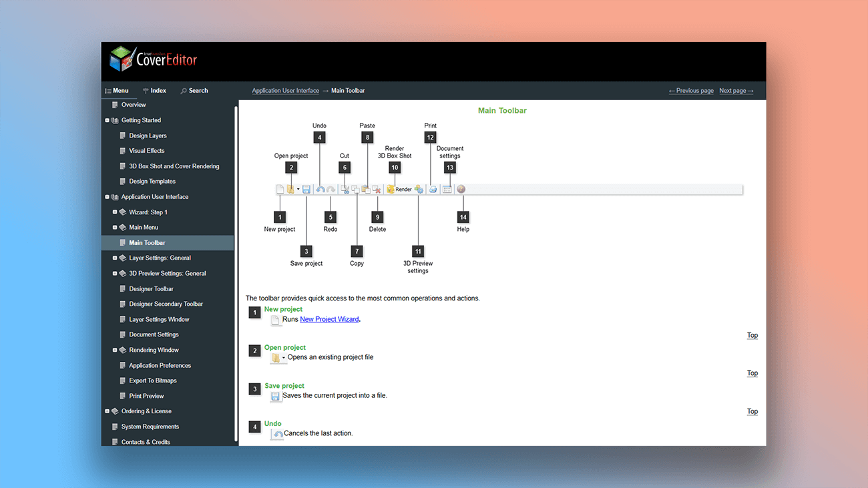This screenshot has height=488, width=868.
Task: Collapse the Getting Started section
Action: pos(107,119)
